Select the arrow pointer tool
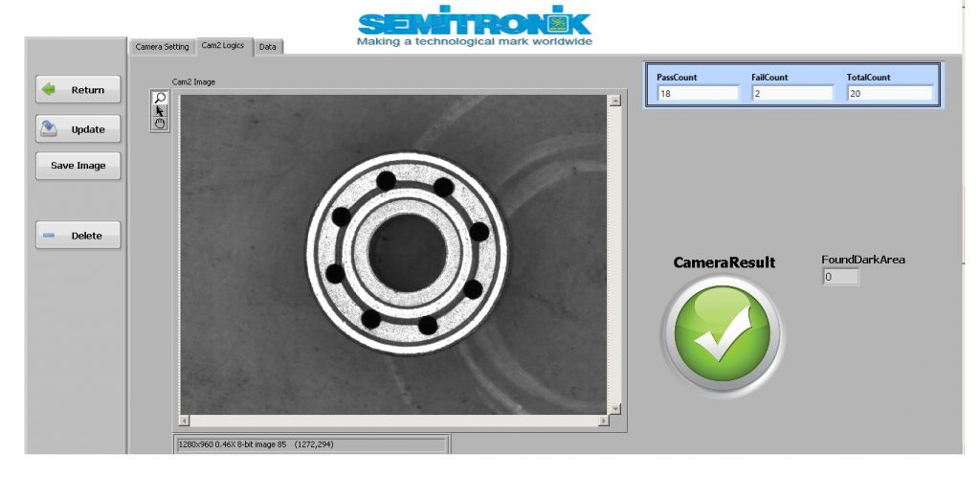 coord(160,110)
